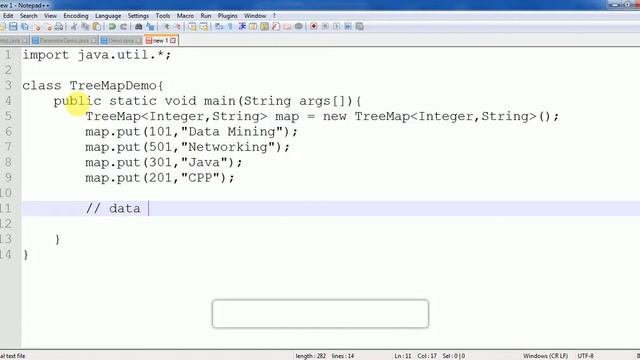Click Run Macro Multiple Times icon

click(348, 27)
